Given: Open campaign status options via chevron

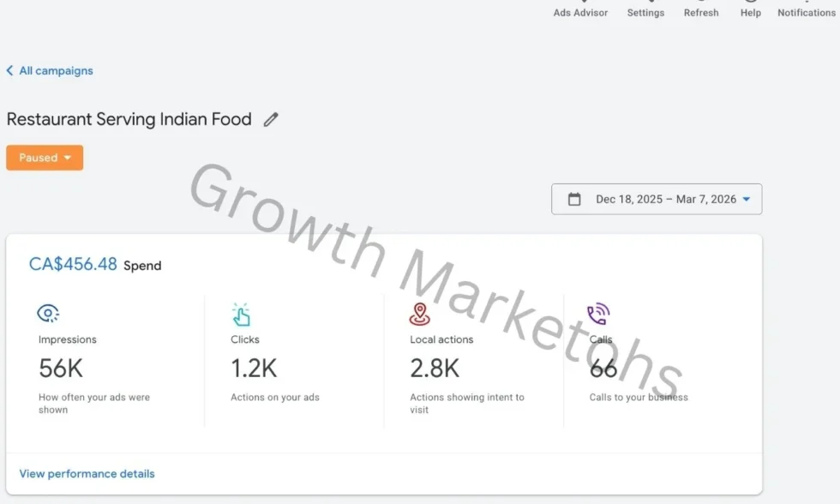Looking at the screenshot, I should 68,158.
